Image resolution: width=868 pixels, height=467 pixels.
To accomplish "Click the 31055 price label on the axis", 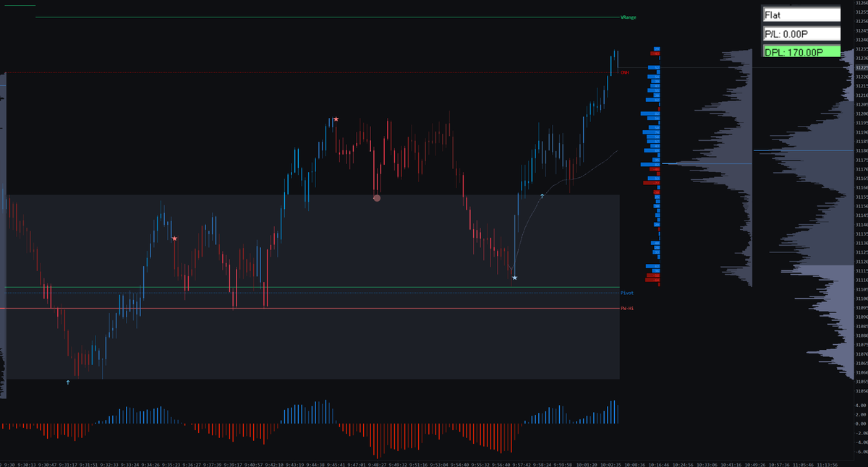I will point(861,381).
